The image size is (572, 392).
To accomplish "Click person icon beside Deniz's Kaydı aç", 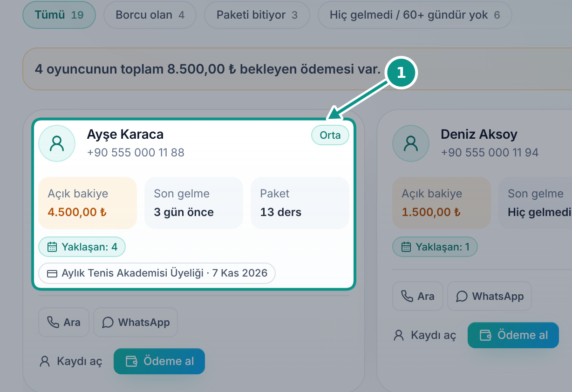I will pyautogui.click(x=399, y=335).
